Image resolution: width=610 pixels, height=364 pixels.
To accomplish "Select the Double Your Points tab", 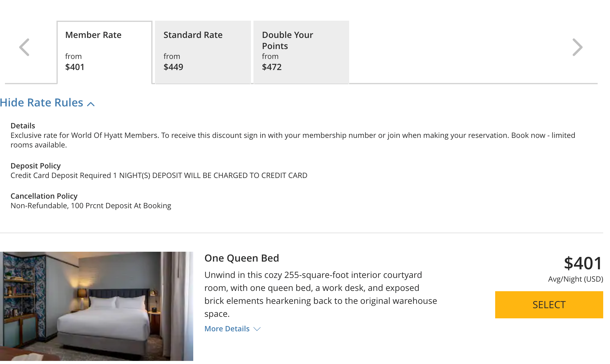I will pos(301,52).
